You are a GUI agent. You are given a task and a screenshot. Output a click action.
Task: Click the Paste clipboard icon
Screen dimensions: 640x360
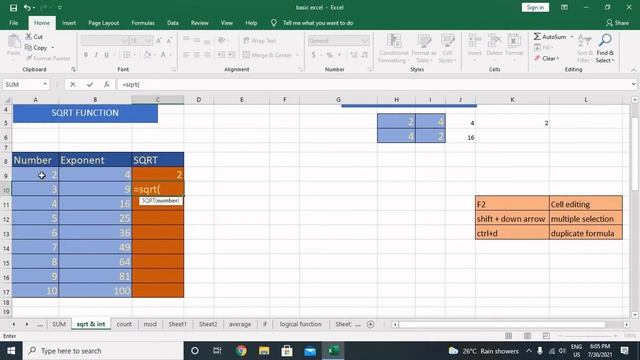click(x=13, y=42)
